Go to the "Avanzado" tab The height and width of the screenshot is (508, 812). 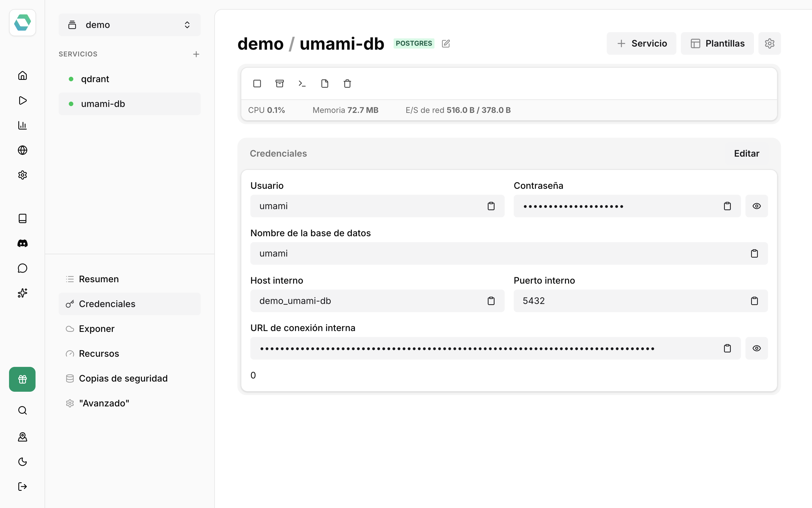(x=129, y=404)
